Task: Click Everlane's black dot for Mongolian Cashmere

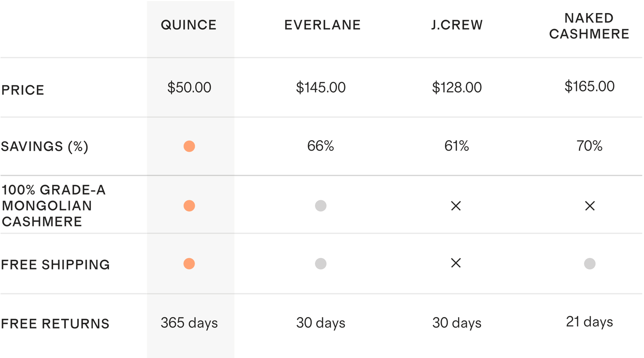Action: (321, 206)
